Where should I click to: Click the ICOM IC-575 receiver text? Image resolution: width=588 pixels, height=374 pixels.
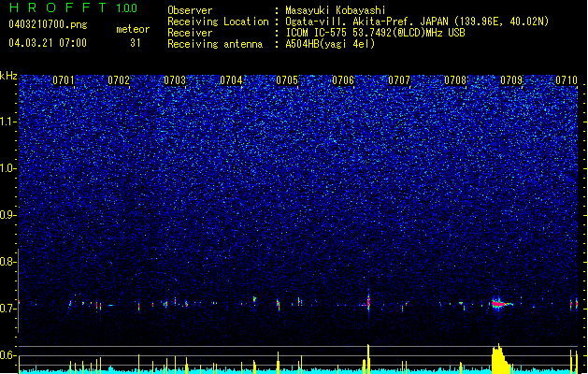pyautogui.click(x=375, y=33)
